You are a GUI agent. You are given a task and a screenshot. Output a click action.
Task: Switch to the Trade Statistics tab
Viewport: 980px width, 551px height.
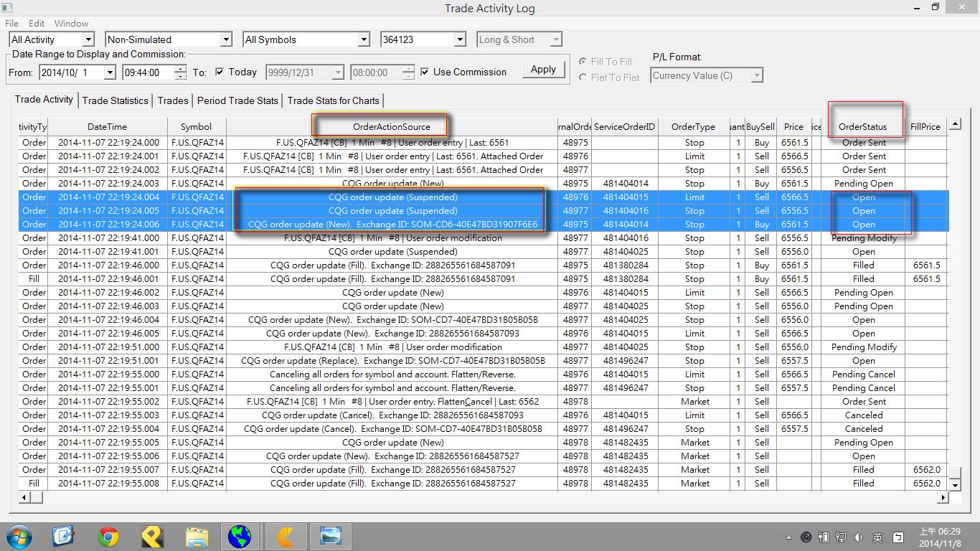pyautogui.click(x=115, y=100)
